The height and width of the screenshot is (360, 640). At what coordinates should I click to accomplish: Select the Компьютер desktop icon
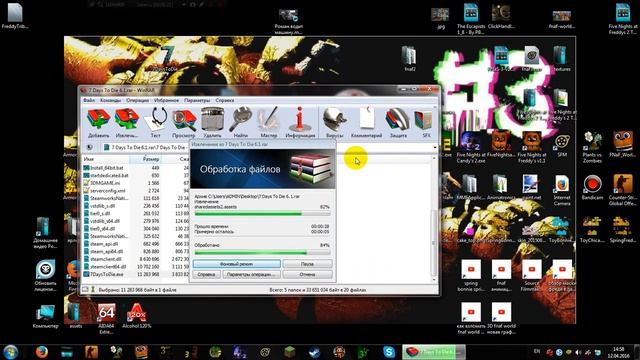[x=45, y=316]
